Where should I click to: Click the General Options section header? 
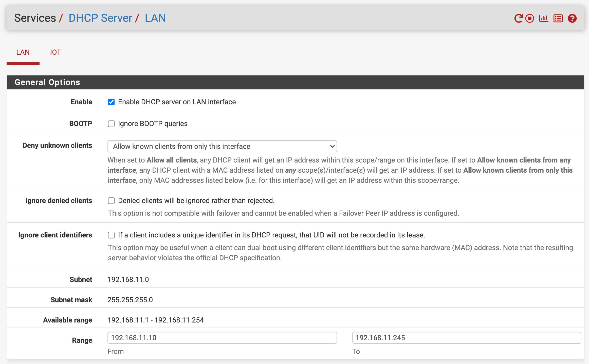tap(47, 82)
